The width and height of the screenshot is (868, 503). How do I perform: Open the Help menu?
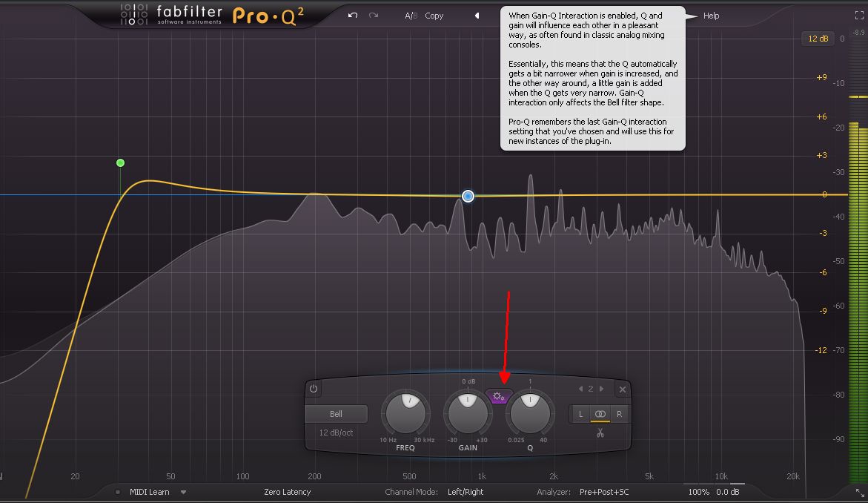pyautogui.click(x=712, y=16)
